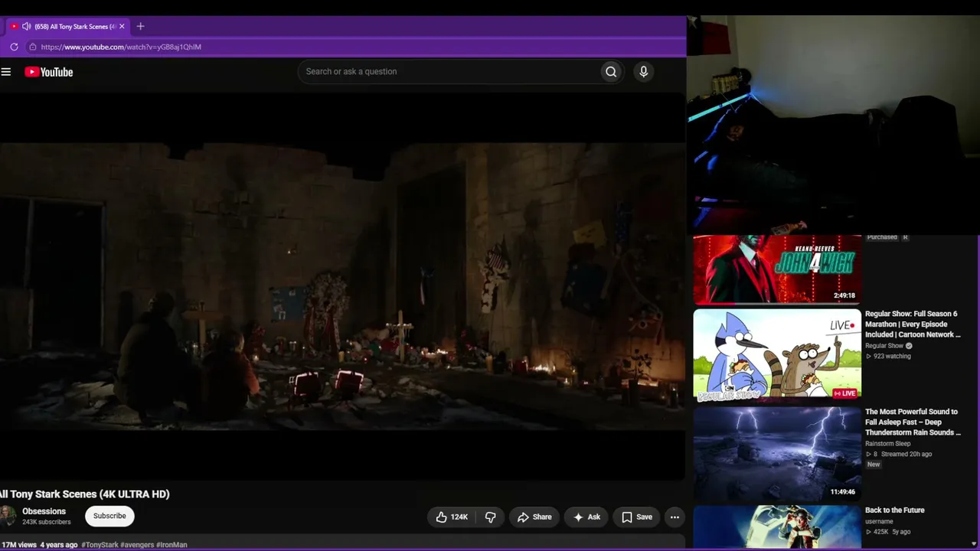Click the Purchased label near John Wick
Viewport: 980px width, 551px height.
point(882,237)
